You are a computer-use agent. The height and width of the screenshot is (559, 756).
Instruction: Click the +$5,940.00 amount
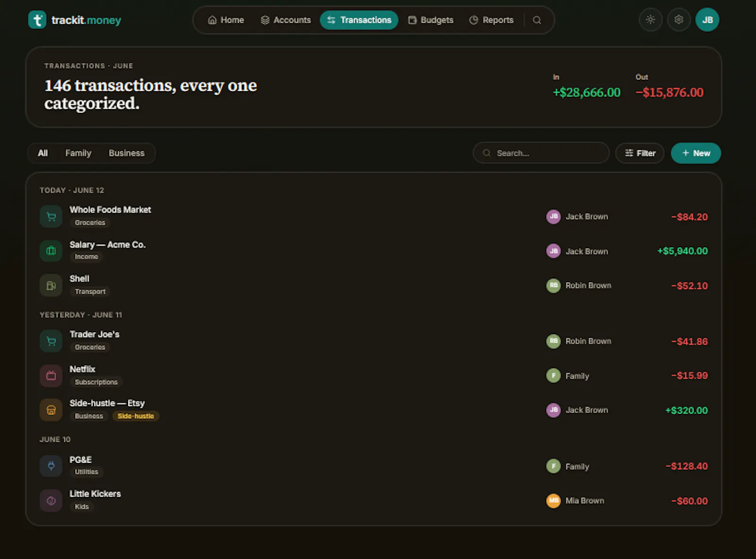pos(682,251)
